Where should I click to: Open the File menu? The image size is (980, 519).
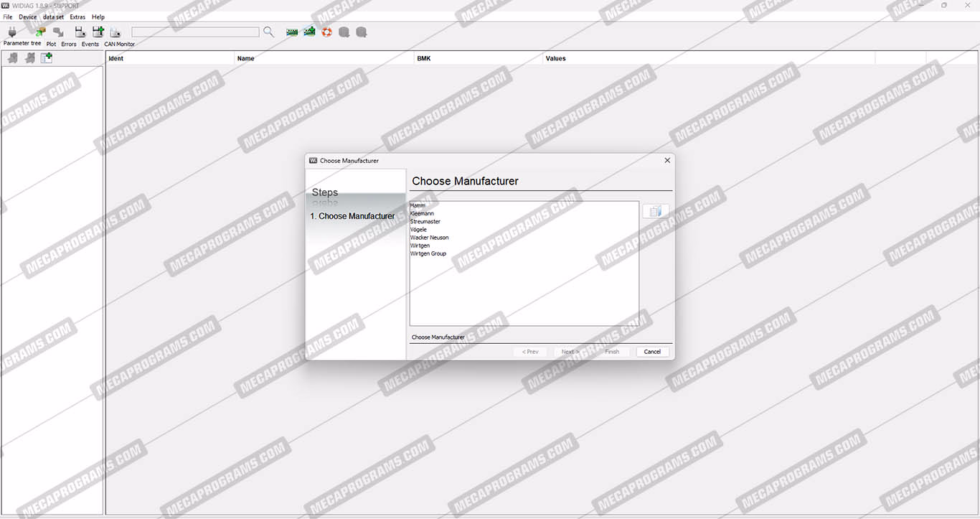8,17
